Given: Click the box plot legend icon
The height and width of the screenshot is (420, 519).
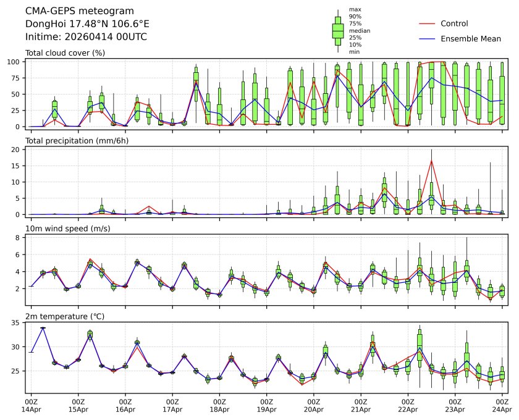Looking at the screenshot, I should click(x=337, y=30).
